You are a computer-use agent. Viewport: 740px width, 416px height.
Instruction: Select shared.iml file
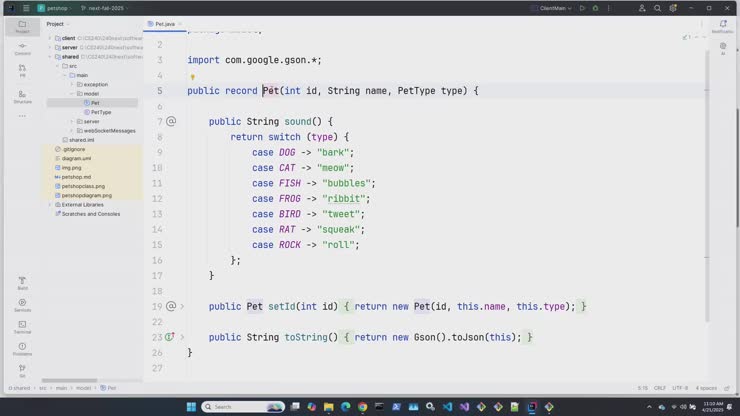(78, 140)
